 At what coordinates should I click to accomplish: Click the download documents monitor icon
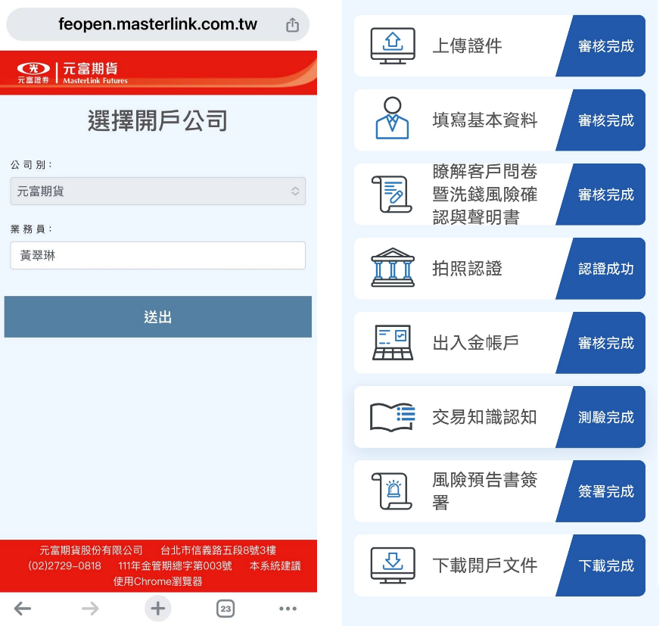393,565
